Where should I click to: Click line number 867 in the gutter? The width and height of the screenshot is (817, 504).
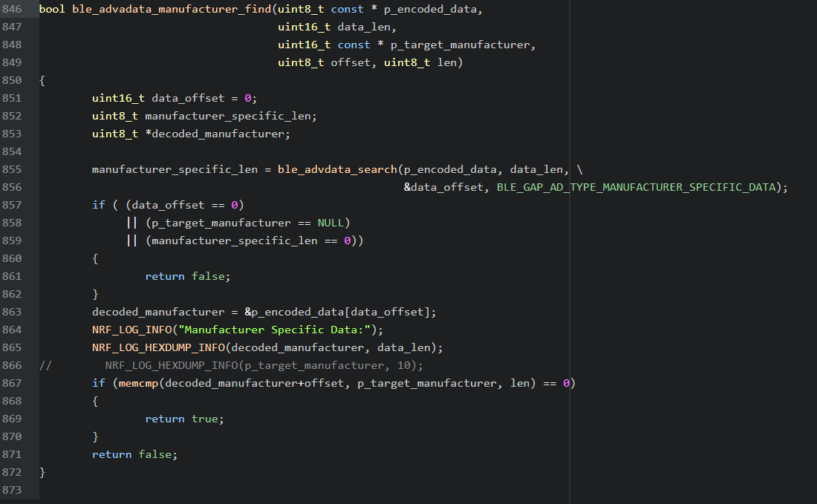(13, 383)
